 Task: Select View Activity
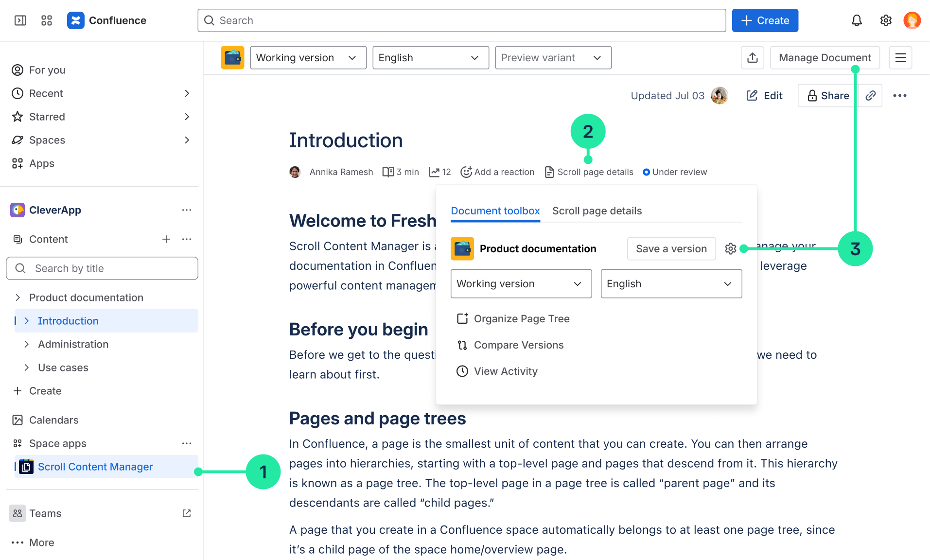point(497,371)
